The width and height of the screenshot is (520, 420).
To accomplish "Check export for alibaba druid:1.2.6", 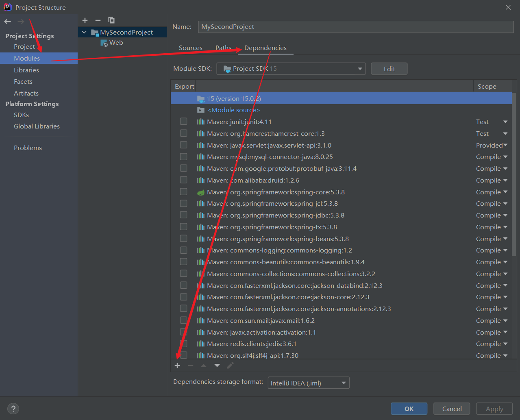I will [184, 180].
